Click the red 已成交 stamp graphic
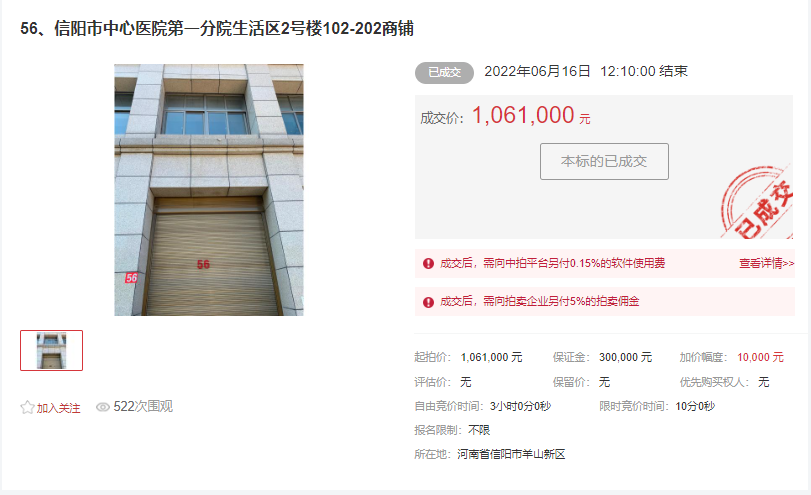 pyautogui.click(x=757, y=202)
